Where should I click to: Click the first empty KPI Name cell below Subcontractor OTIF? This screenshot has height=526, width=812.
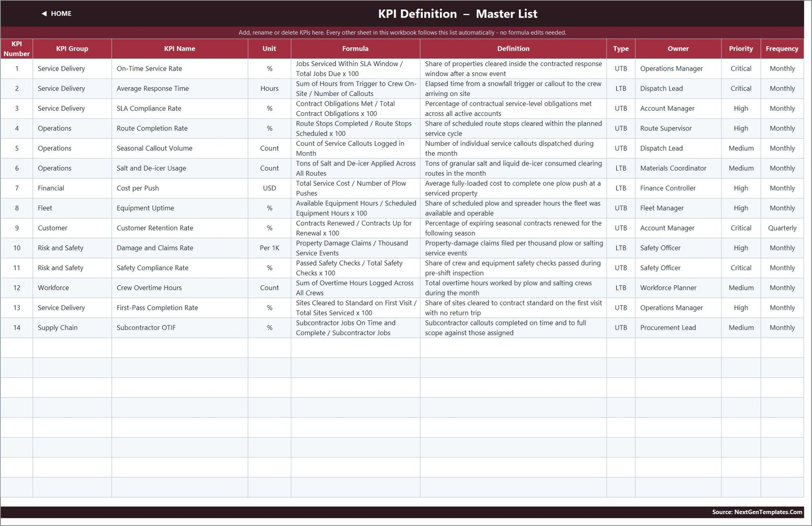[180, 348]
